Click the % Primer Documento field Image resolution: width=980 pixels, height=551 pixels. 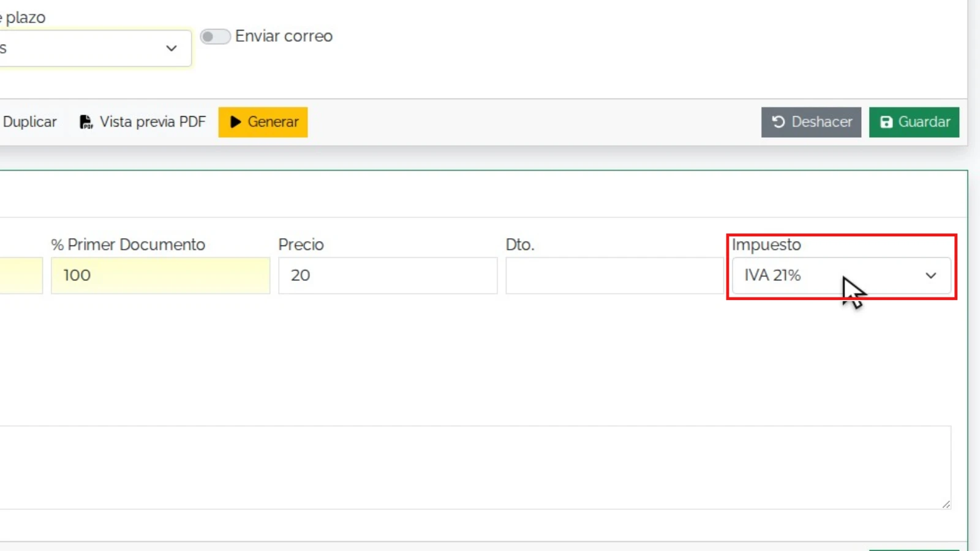coord(160,275)
